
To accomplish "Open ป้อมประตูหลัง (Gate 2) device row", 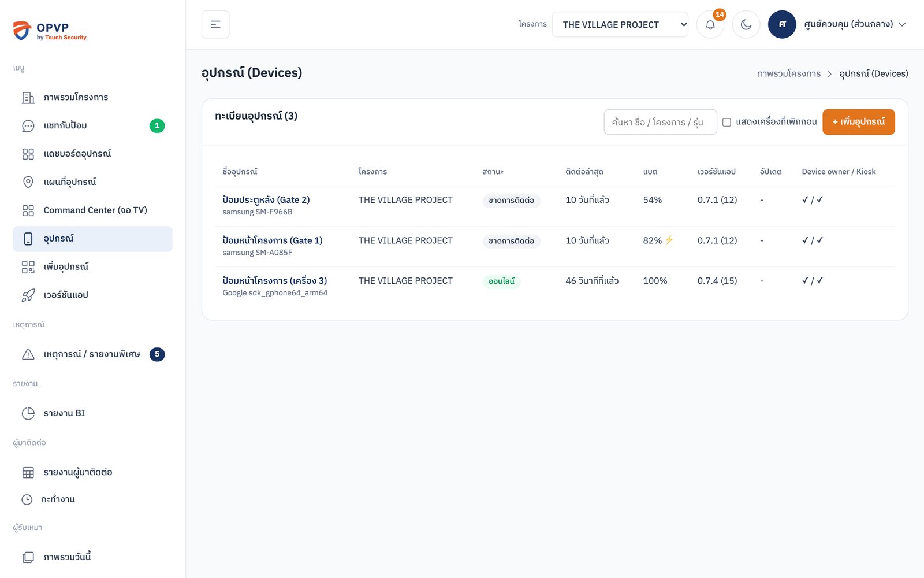I will pyautogui.click(x=554, y=206).
